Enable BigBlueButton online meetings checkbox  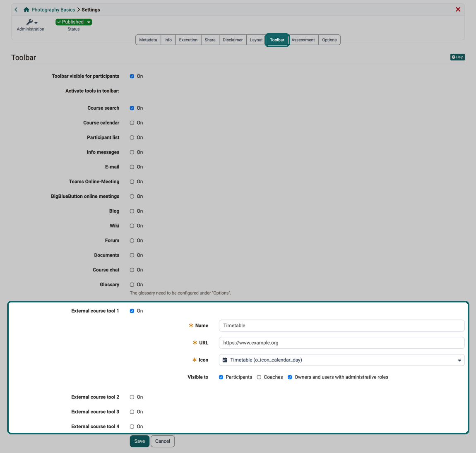(x=132, y=197)
